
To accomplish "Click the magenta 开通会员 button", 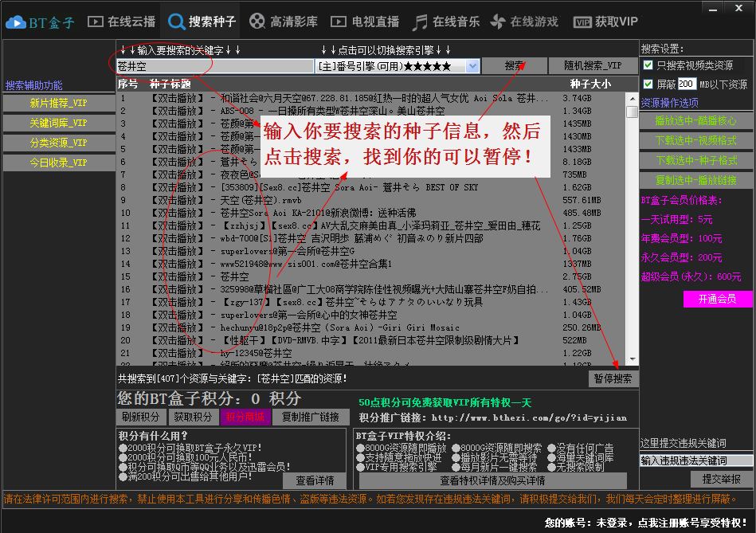I will (x=718, y=299).
